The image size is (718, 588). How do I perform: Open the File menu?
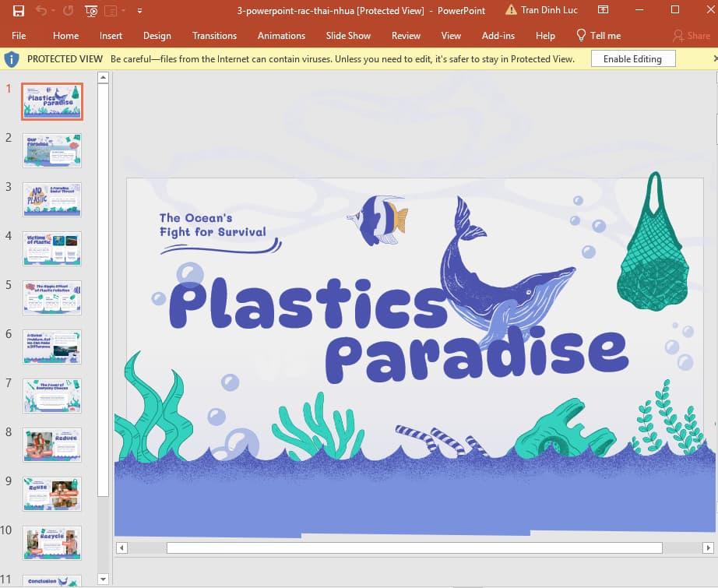point(19,35)
